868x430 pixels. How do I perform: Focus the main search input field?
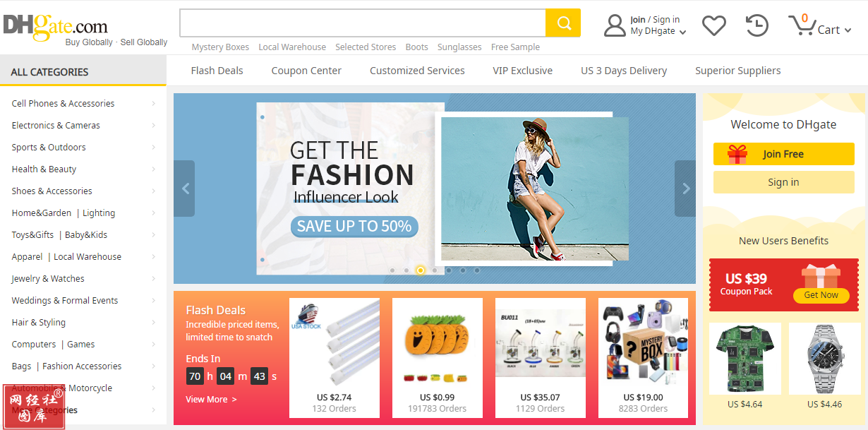point(363,23)
